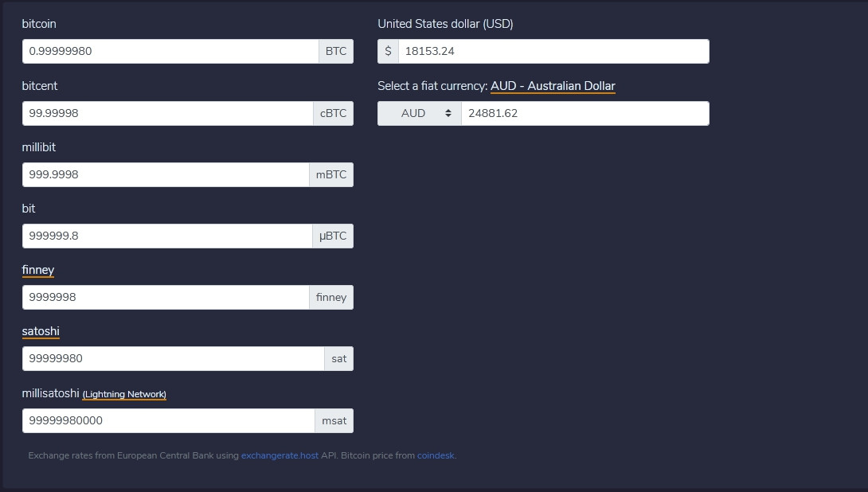Image resolution: width=868 pixels, height=492 pixels.
Task: Click the millibit value input field
Action: pos(166,174)
